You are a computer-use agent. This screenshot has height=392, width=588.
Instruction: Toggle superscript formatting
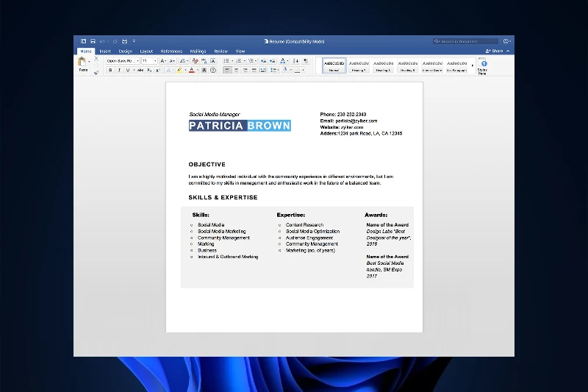tap(158, 70)
